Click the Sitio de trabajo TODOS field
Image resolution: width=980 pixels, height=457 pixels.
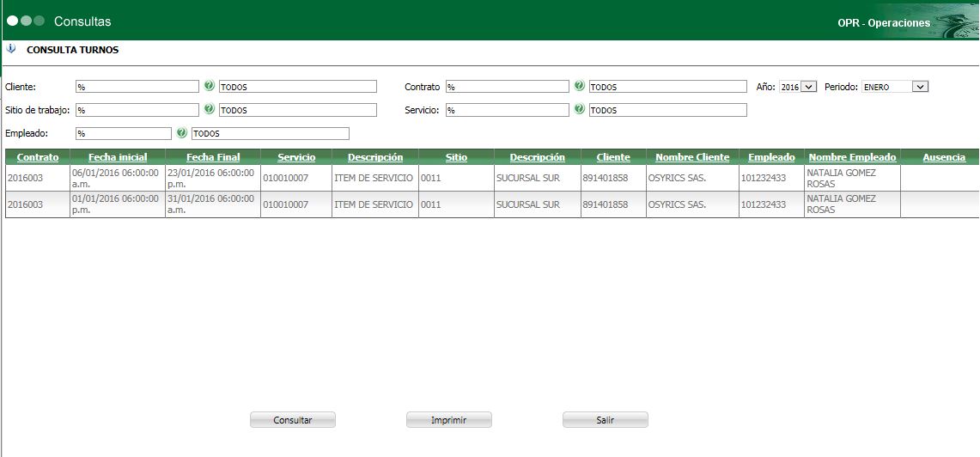(298, 110)
